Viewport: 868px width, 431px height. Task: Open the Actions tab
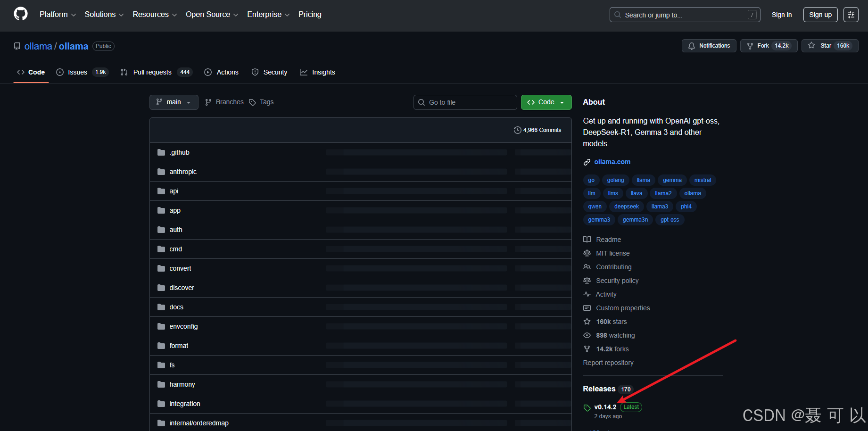tap(221, 72)
